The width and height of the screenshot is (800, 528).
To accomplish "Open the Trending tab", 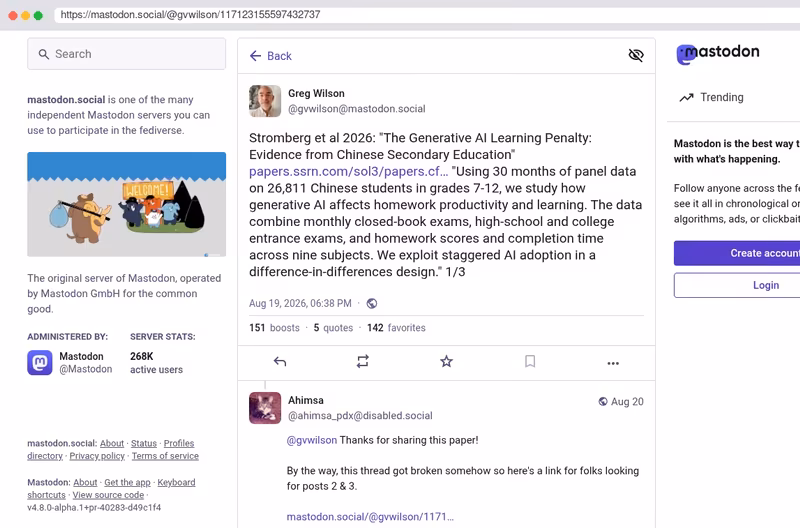I will point(712,97).
